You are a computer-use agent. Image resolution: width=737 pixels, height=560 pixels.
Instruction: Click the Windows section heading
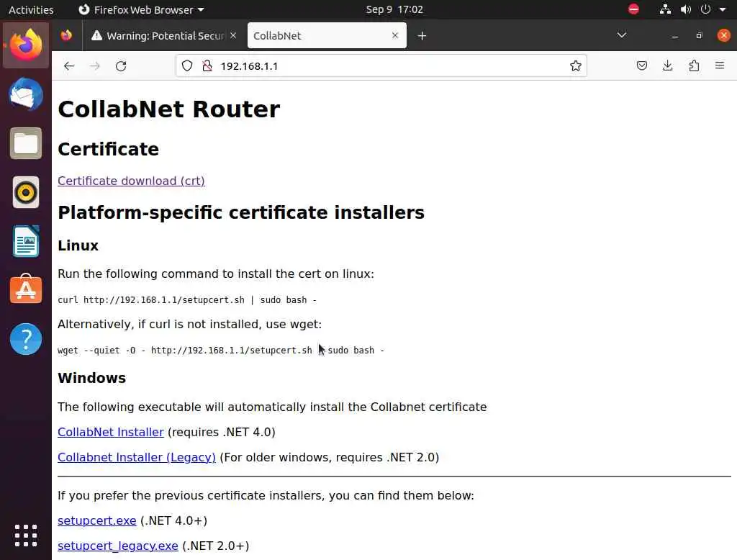(91, 378)
